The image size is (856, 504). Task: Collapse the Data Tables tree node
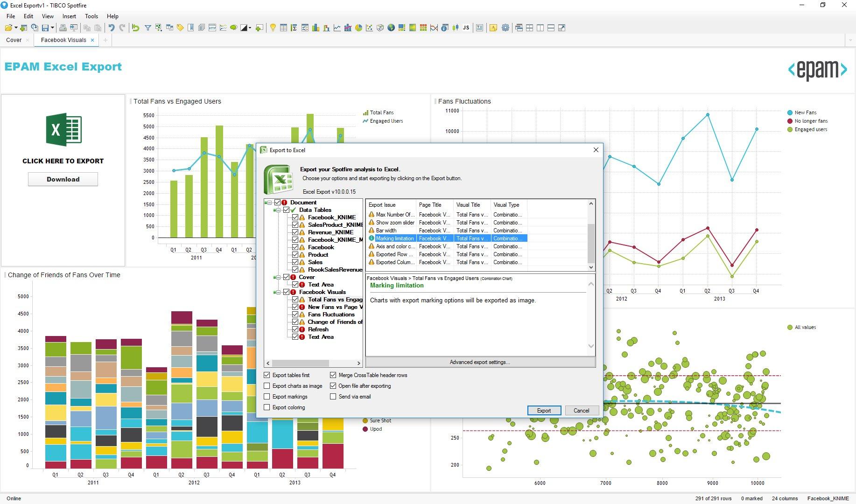coord(278,210)
